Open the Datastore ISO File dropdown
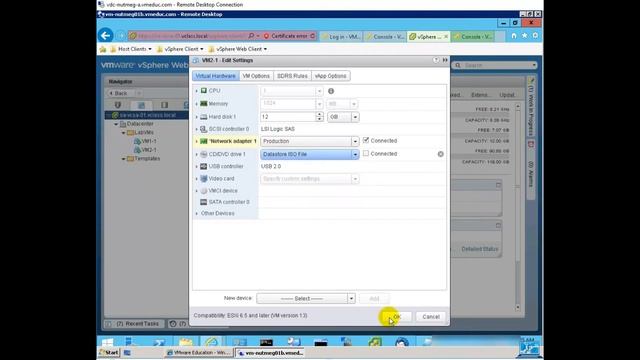The width and height of the screenshot is (640, 360). click(x=310, y=154)
